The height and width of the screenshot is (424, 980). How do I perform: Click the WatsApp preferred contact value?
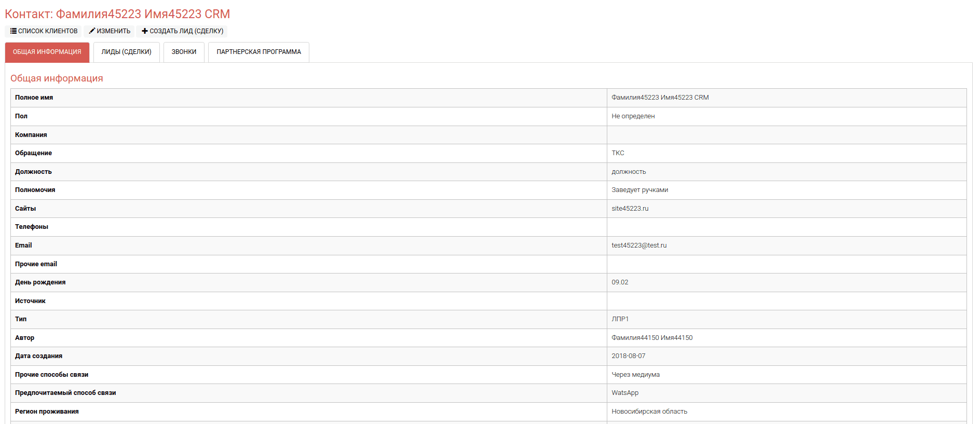[625, 393]
